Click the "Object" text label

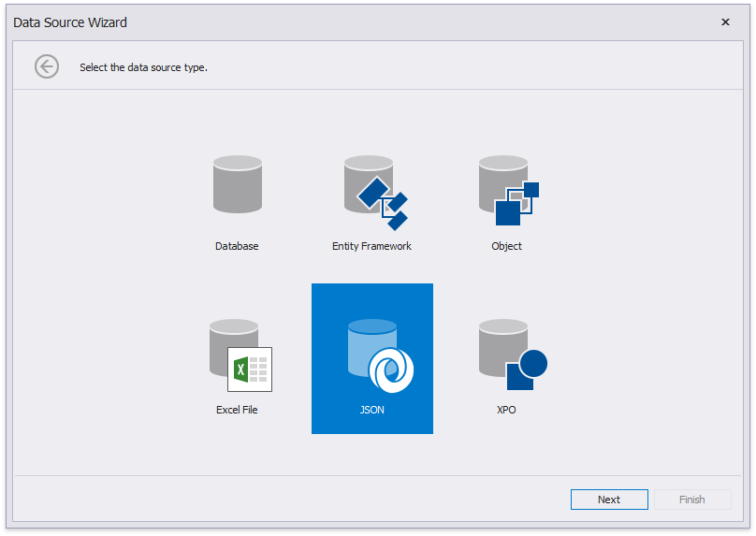pos(506,246)
